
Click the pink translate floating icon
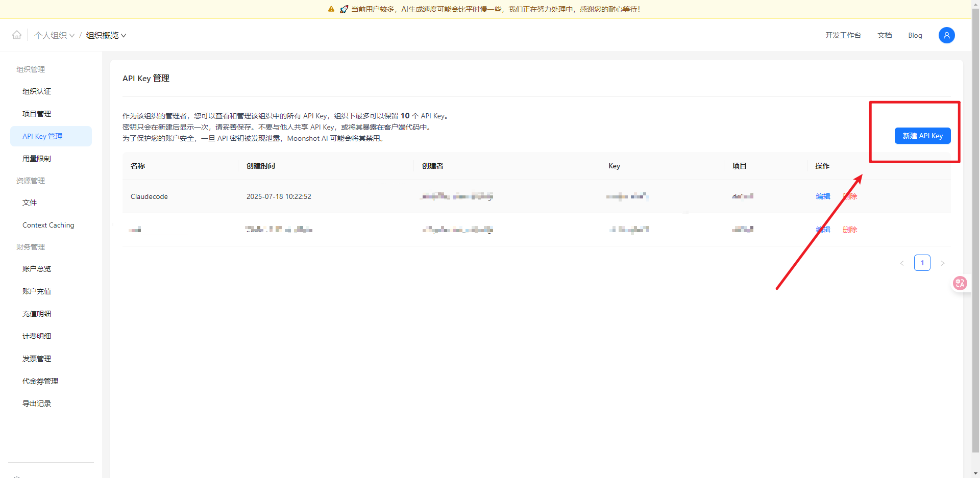pyautogui.click(x=960, y=283)
